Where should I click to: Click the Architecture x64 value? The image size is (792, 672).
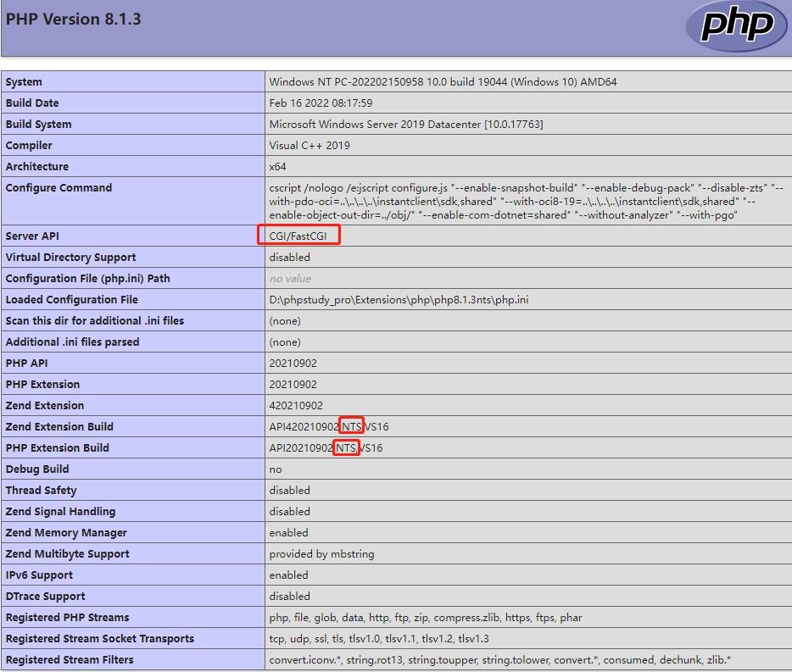tap(278, 166)
